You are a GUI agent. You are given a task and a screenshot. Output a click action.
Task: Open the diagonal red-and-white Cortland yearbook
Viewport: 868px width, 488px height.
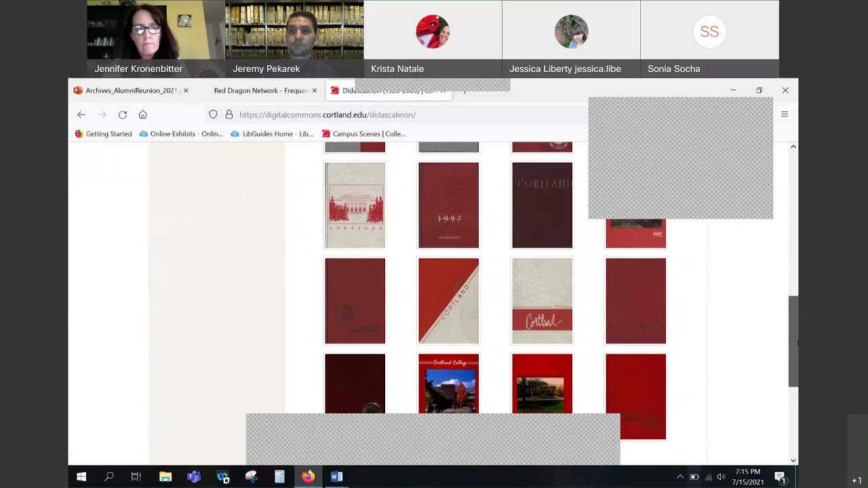click(x=448, y=301)
